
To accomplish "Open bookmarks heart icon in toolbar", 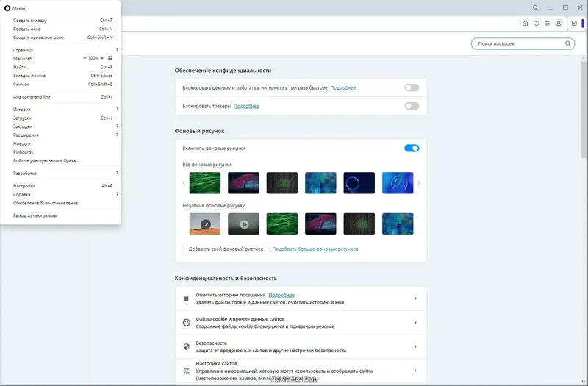I will 537,24.
